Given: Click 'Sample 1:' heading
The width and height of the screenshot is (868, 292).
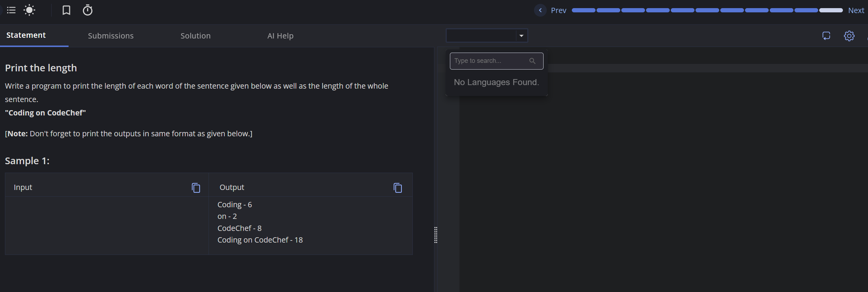Looking at the screenshot, I should [x=27, y=161].
